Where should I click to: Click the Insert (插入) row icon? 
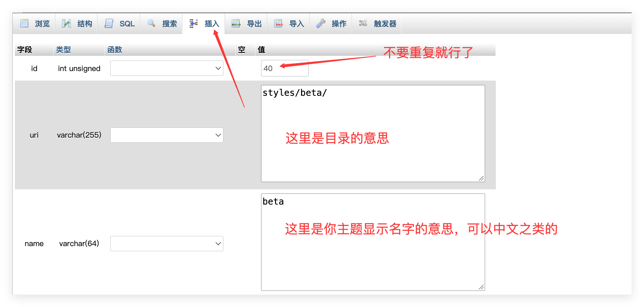[194, 23]
